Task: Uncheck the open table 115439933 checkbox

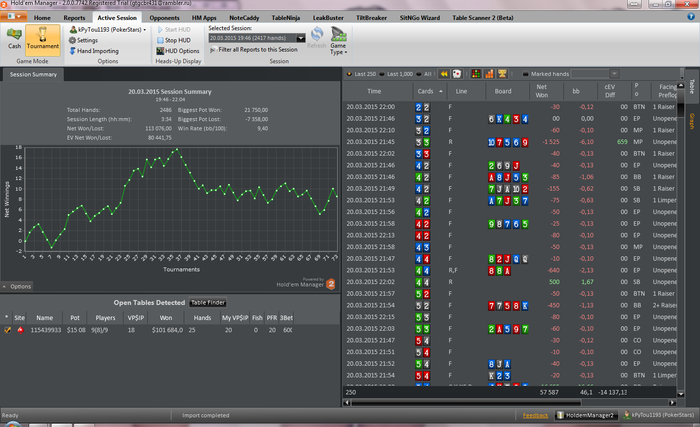Action: 8,329
